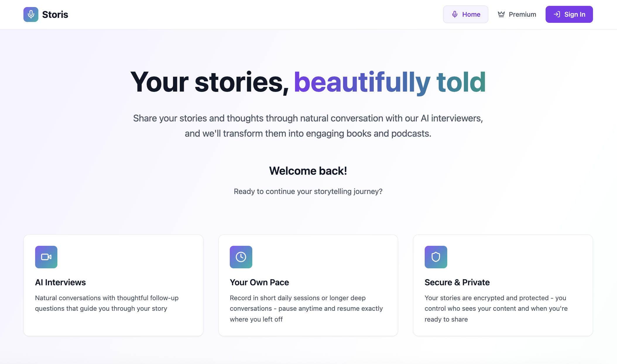Click the microphone icon in Home tab
This screenshot has height=364, width=617.
click(x=455, y=14)
